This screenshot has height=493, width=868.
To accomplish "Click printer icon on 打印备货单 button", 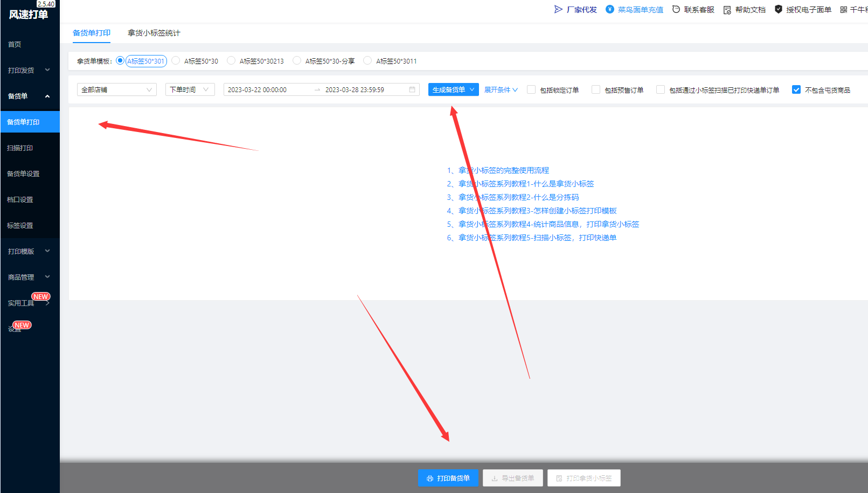I will [430, 478].
